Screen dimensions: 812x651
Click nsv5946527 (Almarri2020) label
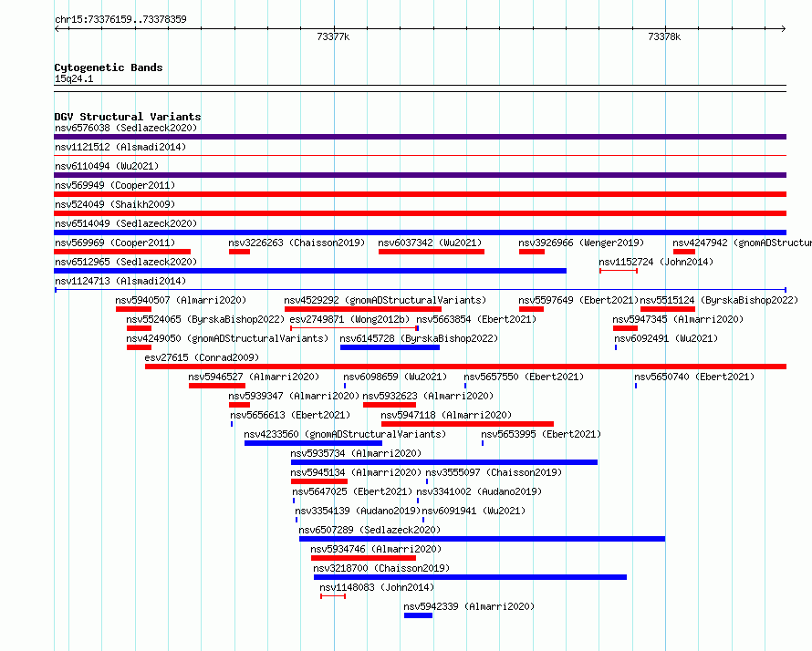254,377
